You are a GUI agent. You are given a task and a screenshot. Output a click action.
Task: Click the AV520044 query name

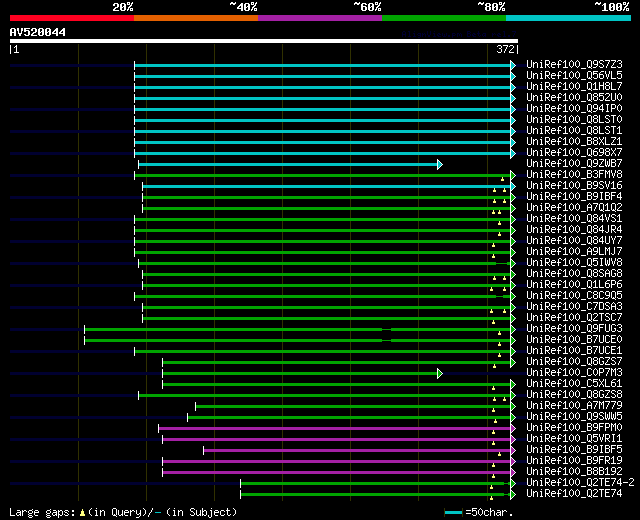click(x=38, y=32)
